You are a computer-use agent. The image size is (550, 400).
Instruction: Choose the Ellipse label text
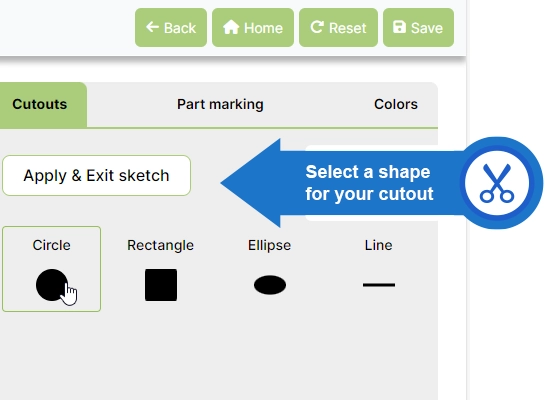click(269, 245)
